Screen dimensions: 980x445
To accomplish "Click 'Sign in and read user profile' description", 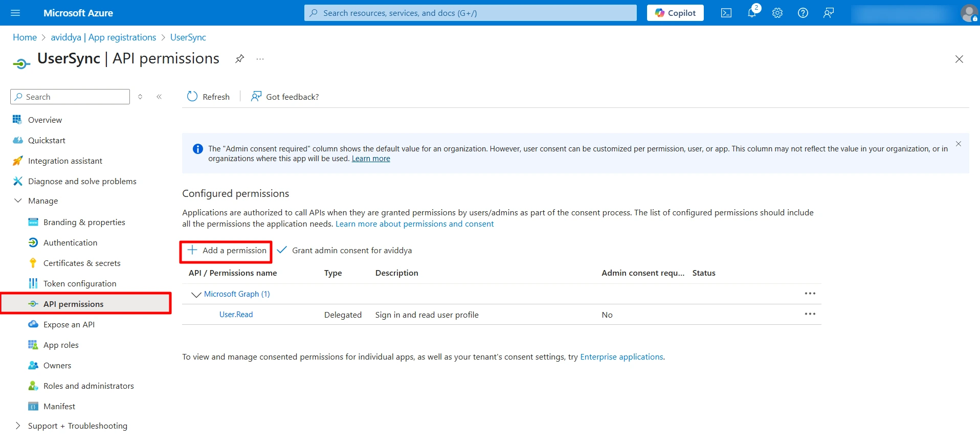I will 427,315.
